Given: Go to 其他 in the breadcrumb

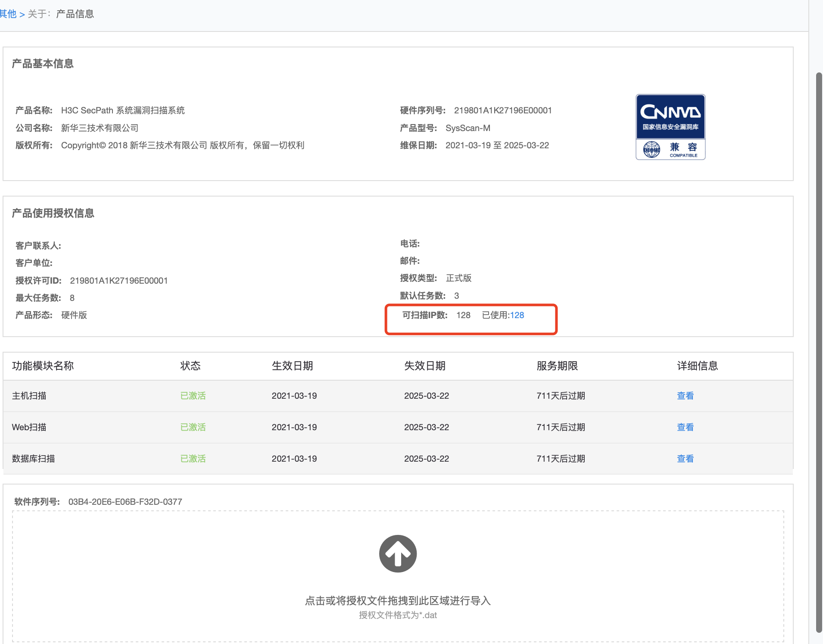Looking at the screenshot, I should (8, 14).
